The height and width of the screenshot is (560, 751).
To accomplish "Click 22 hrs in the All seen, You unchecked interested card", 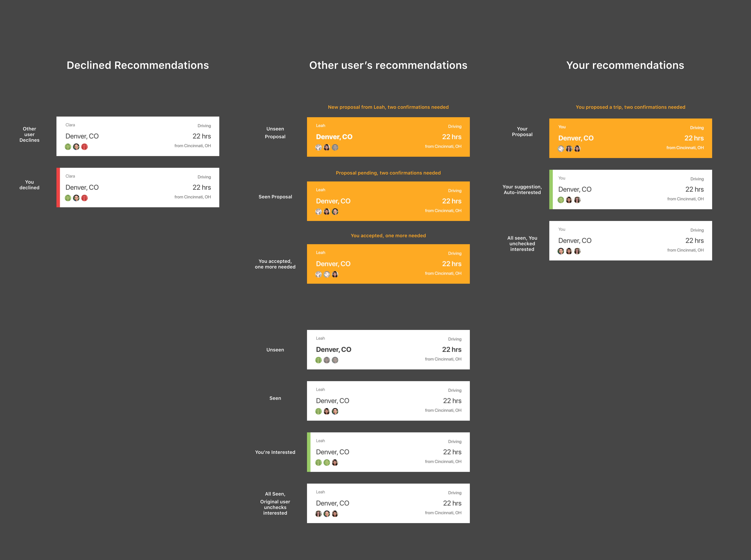I will pyautogui.click(x=694, y=241).
